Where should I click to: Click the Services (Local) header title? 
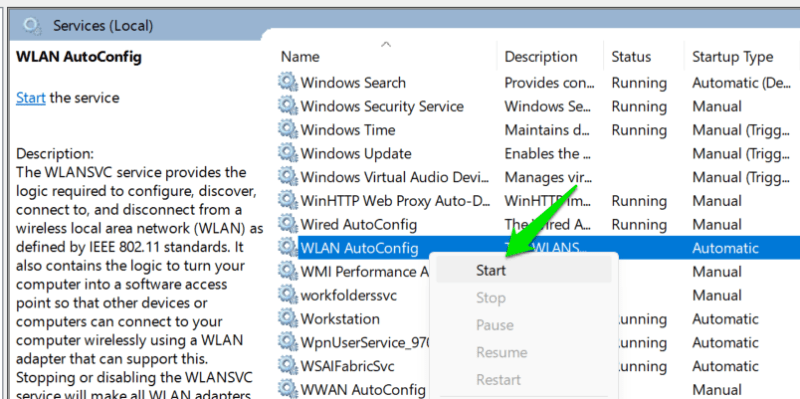103,26
